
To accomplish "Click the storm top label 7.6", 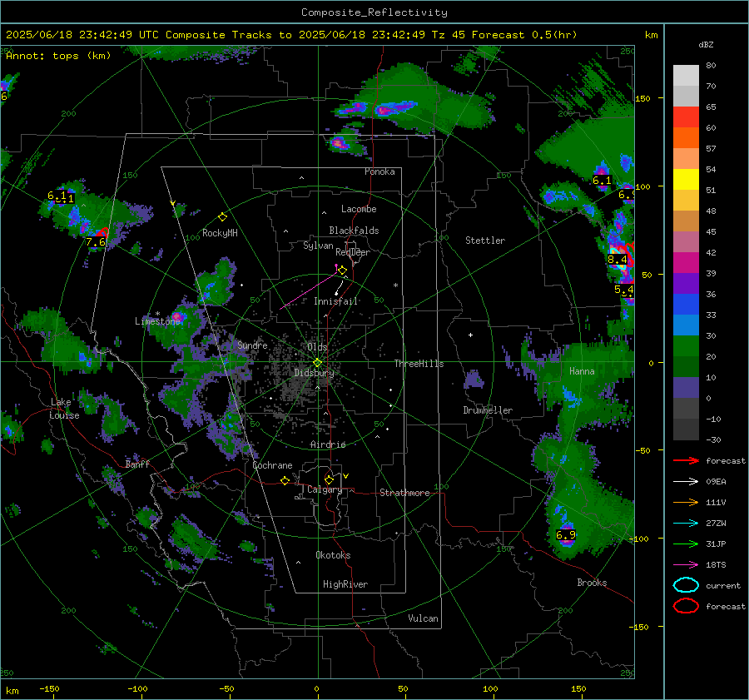I will point(96,242).
